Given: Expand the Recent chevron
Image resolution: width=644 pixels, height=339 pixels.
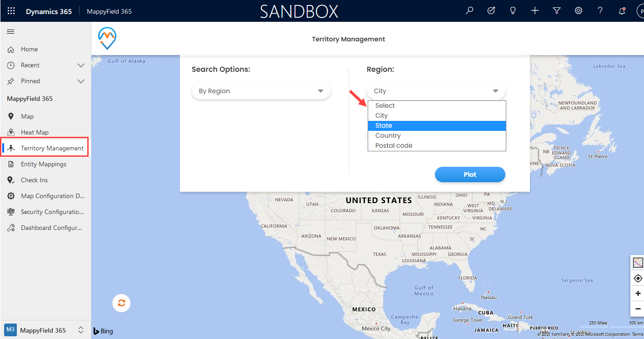Looking at the screenshot, I should point(81,65).
